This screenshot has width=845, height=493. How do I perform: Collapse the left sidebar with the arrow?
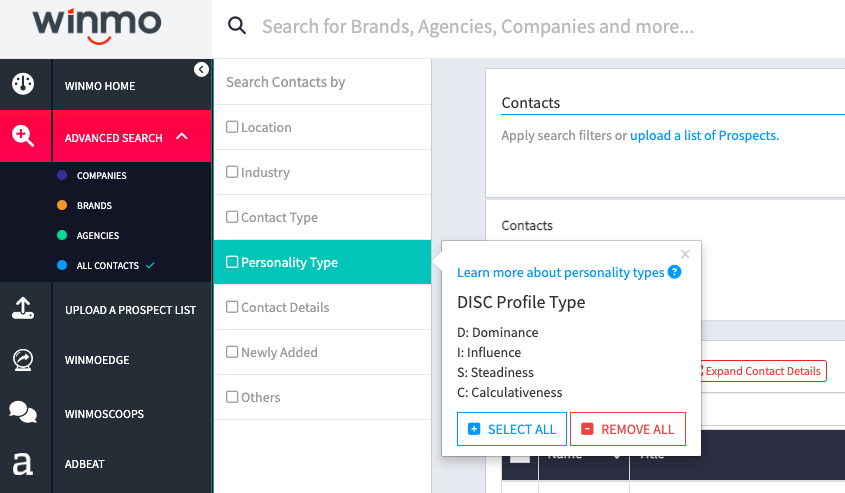[201, 69]
